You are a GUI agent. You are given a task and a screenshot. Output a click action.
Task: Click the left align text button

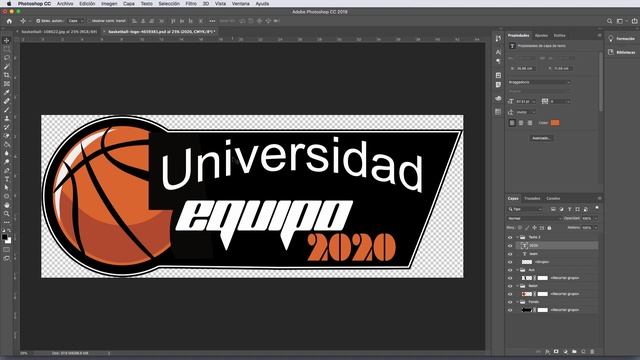512,123
